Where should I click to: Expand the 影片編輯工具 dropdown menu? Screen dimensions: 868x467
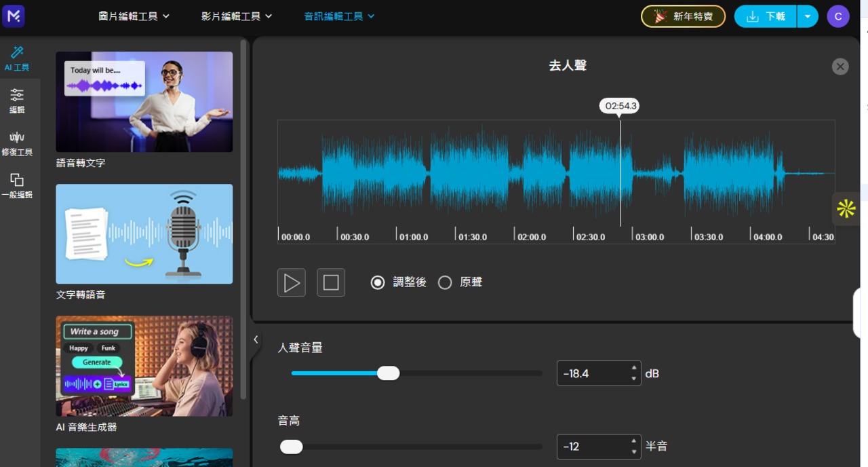pos(237,16)
